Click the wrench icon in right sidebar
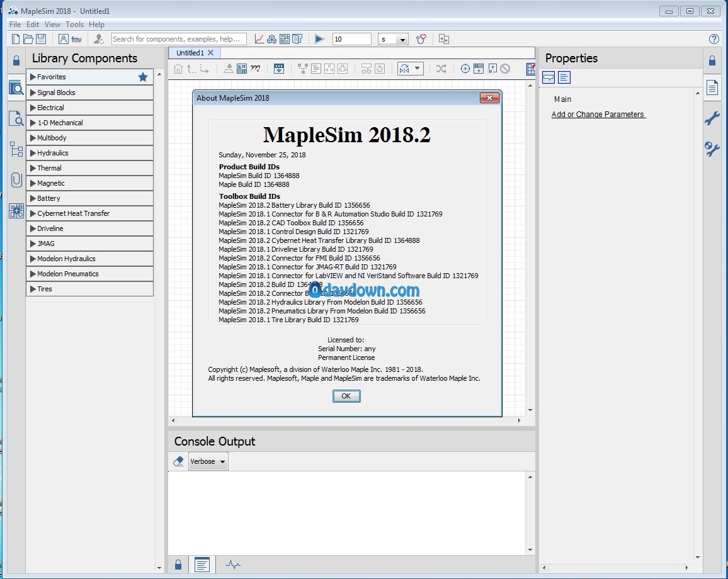Screen dimensions: 728x579 click(x=712, y=118)
